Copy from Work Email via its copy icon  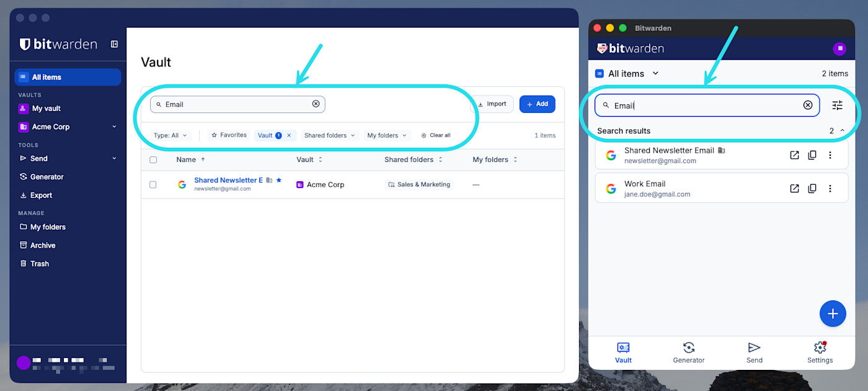click(812, 189)
